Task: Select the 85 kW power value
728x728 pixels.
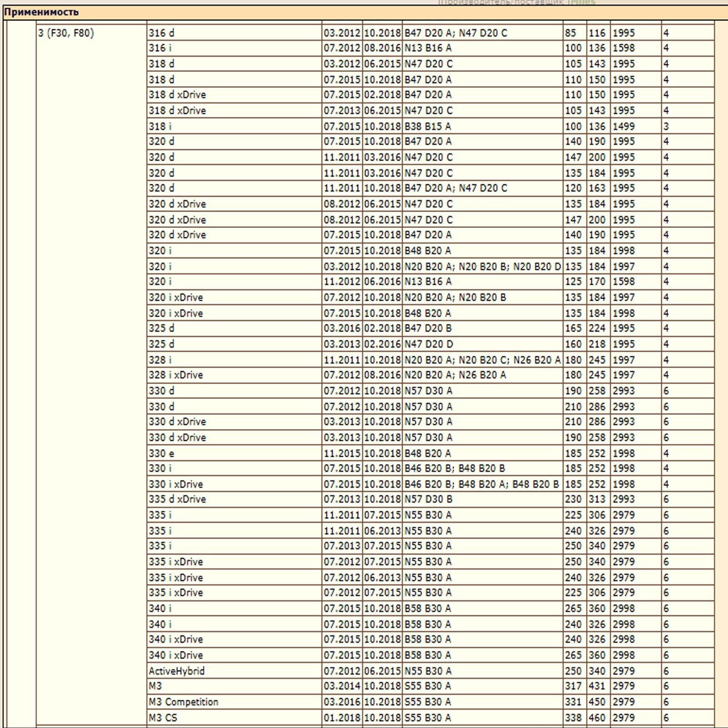Action: tap(571, 33)
